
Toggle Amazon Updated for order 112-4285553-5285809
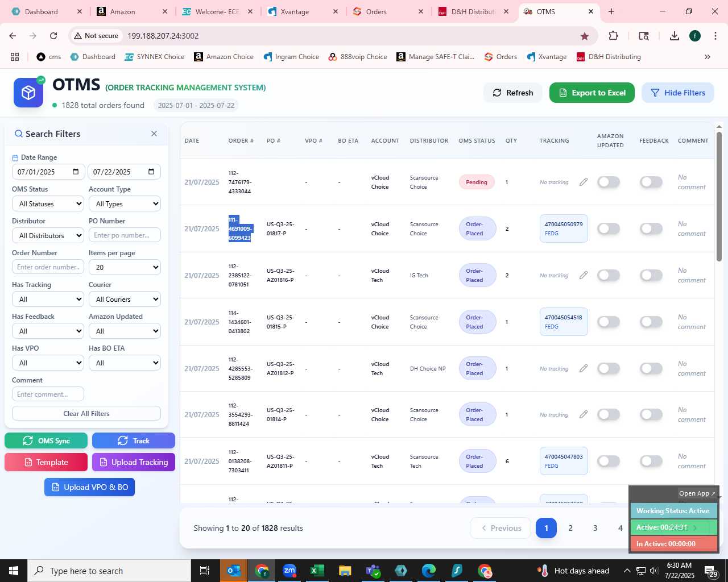[x=608, y=368]
